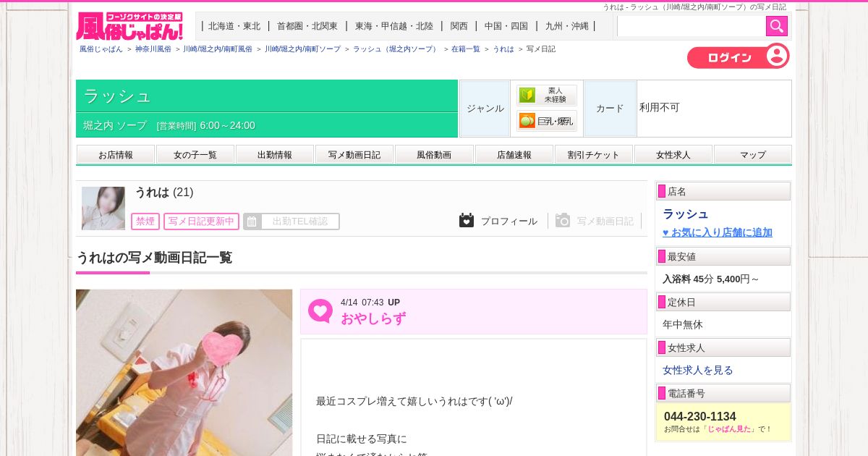This screenshot has width=868, height=456.
Task: Click the 禁煙 tag badge
Action: [x=145, y=221]
